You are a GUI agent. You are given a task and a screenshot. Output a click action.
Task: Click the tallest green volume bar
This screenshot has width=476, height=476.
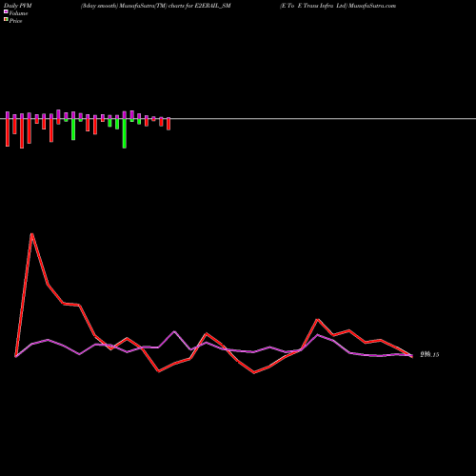[x=125, y=133]
